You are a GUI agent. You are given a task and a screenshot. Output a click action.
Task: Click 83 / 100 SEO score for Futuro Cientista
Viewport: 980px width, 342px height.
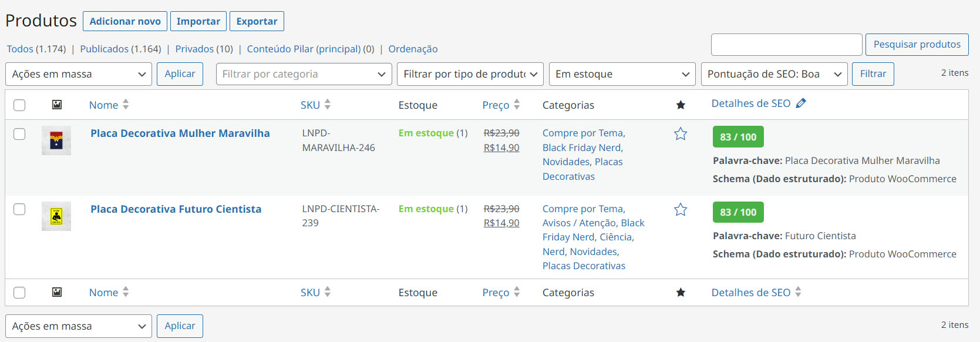point(738,212)
